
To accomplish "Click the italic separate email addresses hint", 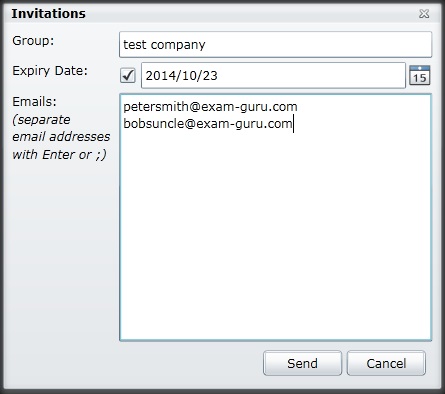I will coord(61,137).
